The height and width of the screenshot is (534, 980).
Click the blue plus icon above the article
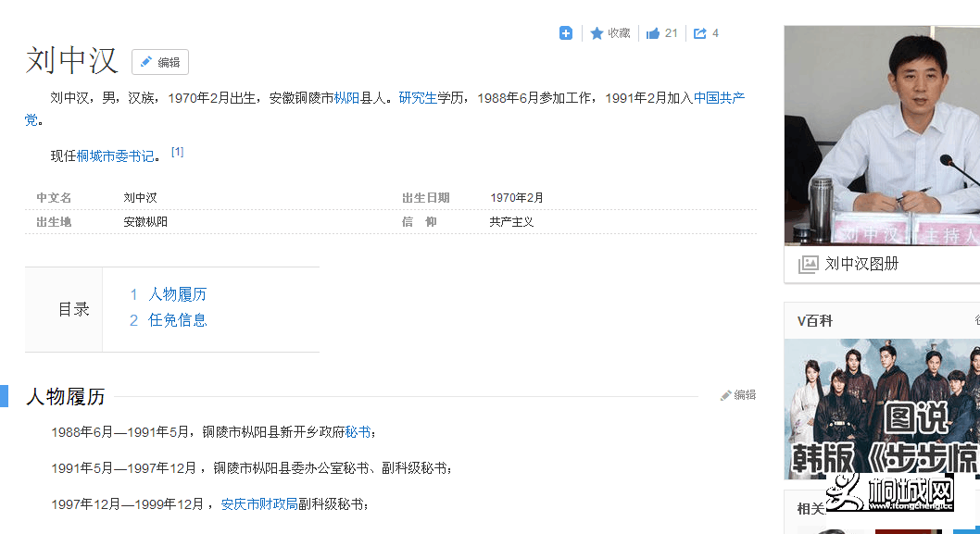565,32
